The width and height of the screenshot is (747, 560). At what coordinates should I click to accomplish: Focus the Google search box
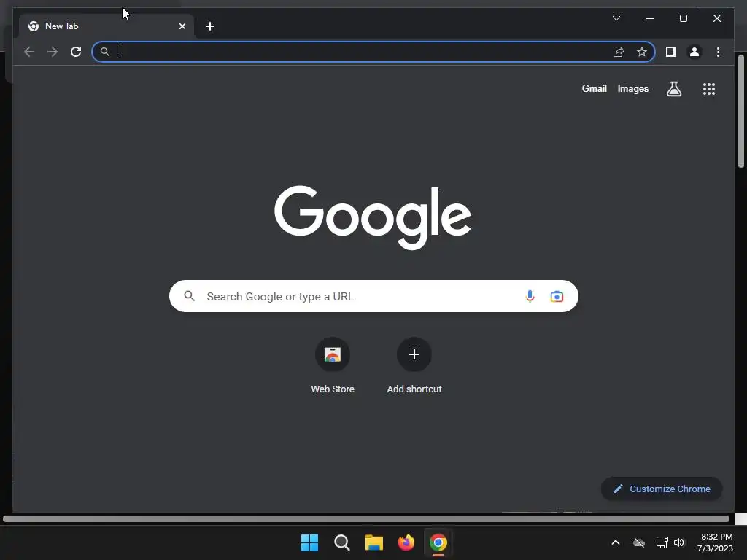tap(373, 296)
